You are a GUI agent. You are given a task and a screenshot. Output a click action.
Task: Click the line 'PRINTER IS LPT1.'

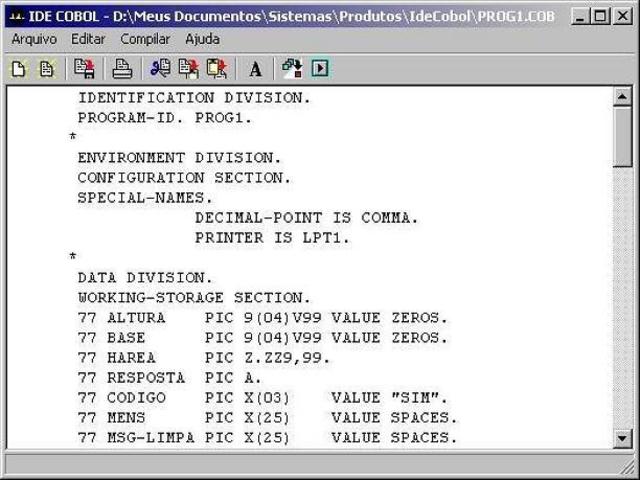pos(272,238)
